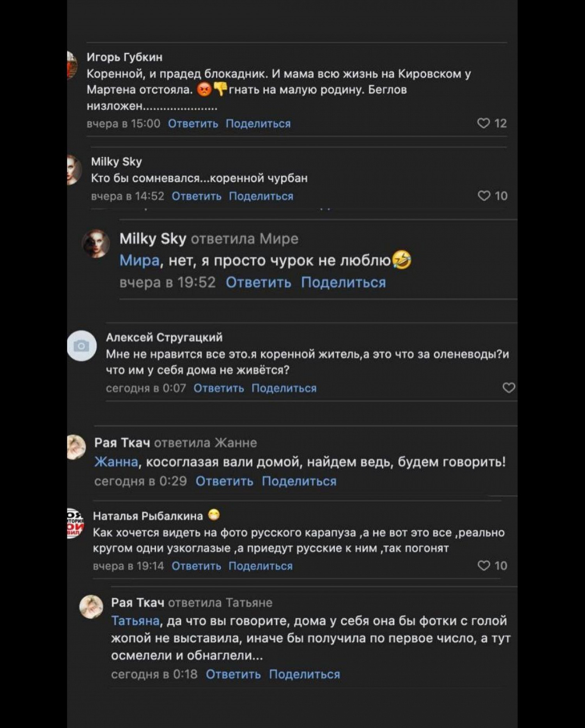Click Рая Ткач's avatar in reply to Татьяна

pyautogui.click(x=91, y=607)
